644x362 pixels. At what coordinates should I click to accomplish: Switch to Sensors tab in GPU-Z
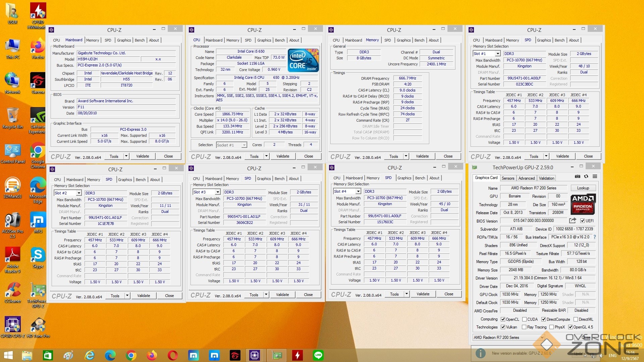508,178
